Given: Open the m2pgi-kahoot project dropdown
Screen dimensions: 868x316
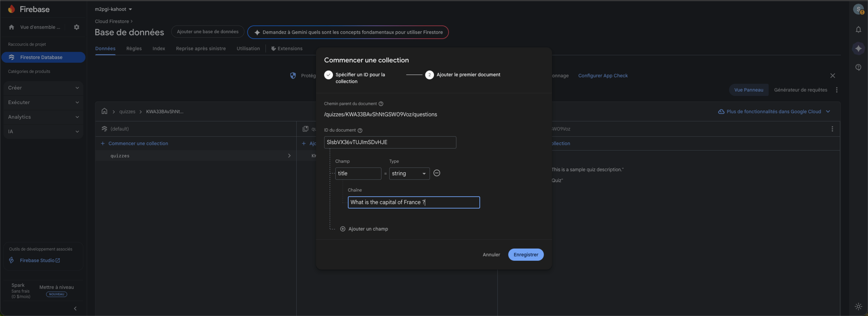Looking at the screenshot, I should (114, 9).
